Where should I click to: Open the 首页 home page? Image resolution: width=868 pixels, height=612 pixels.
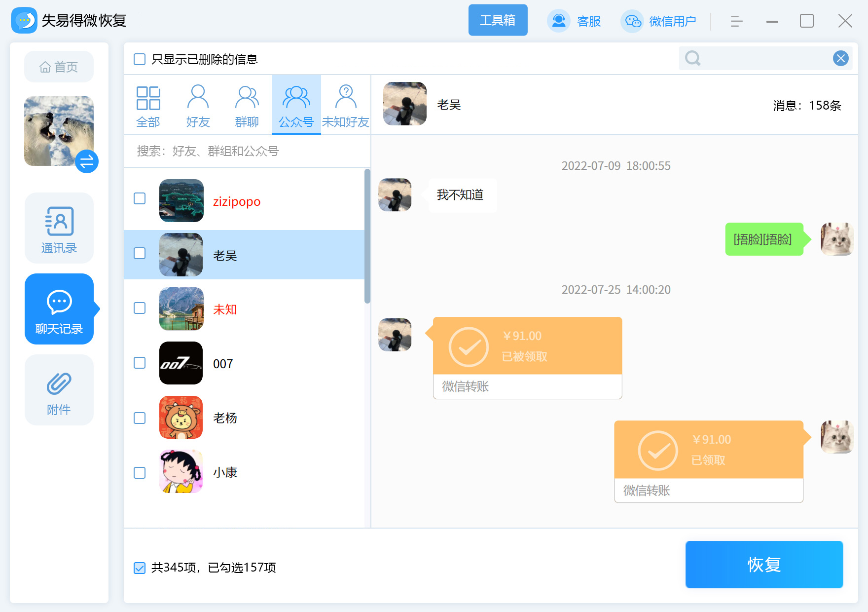coord(58,67)
